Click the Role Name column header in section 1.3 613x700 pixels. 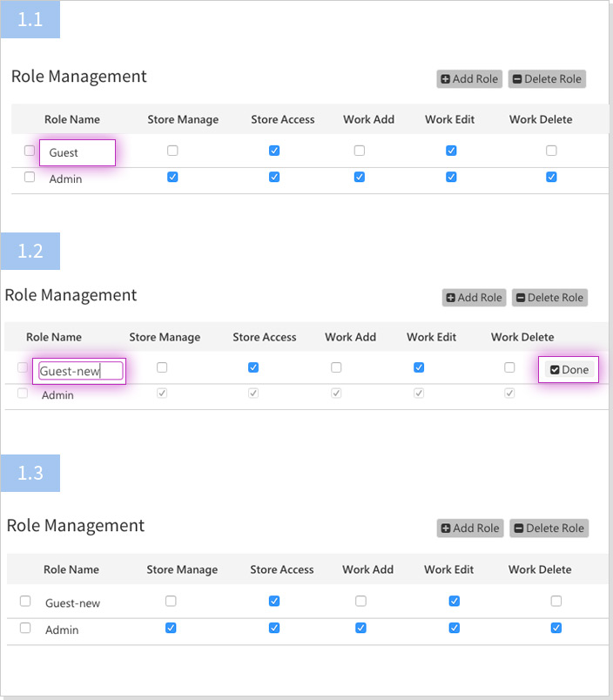click(x=71, y=569)
